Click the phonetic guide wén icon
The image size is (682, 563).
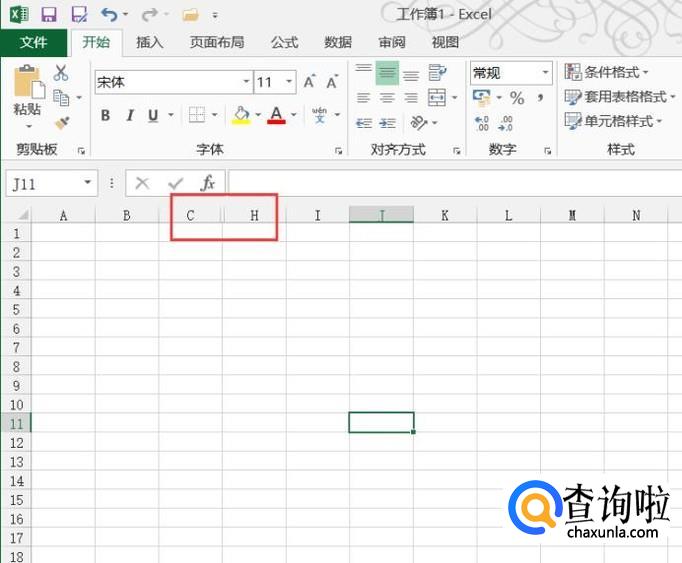[320, 115]
